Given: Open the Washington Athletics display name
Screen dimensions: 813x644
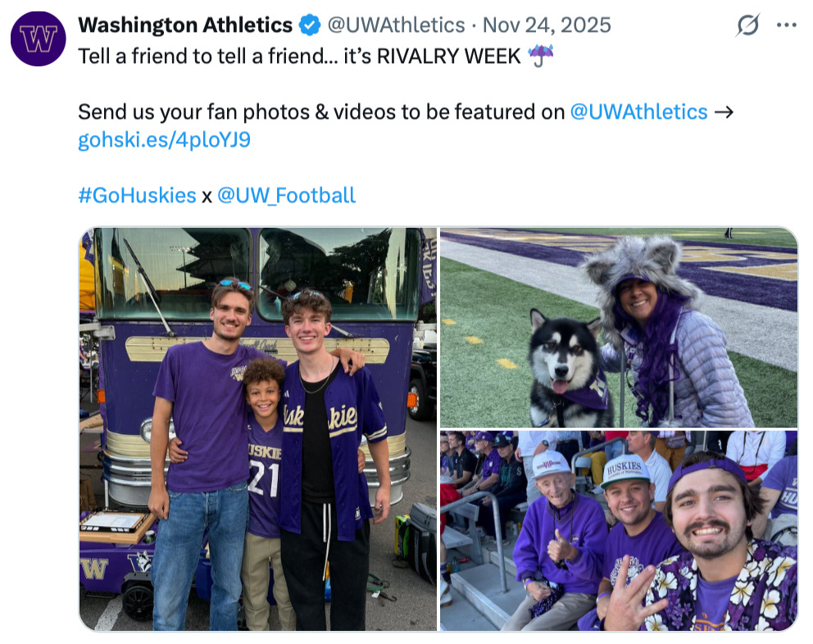Looking at the screenshot, I should pos(184,25).
